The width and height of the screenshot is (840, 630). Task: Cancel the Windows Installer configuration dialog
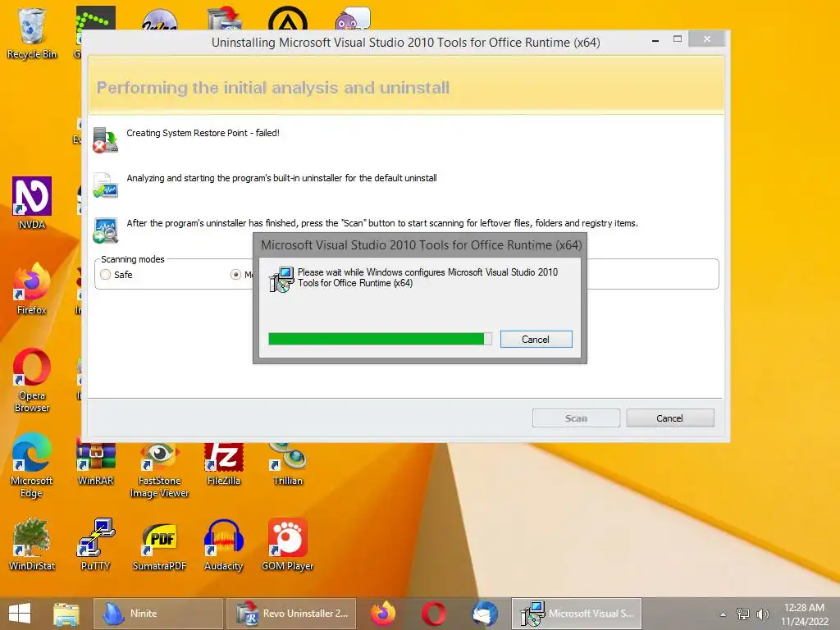point(536,340)
